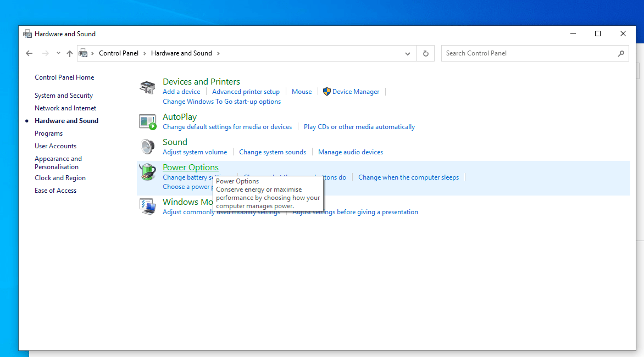Open Appearance and Personalisation category
644x357 pixels.
pyautogui.click(x=58, y=163)
